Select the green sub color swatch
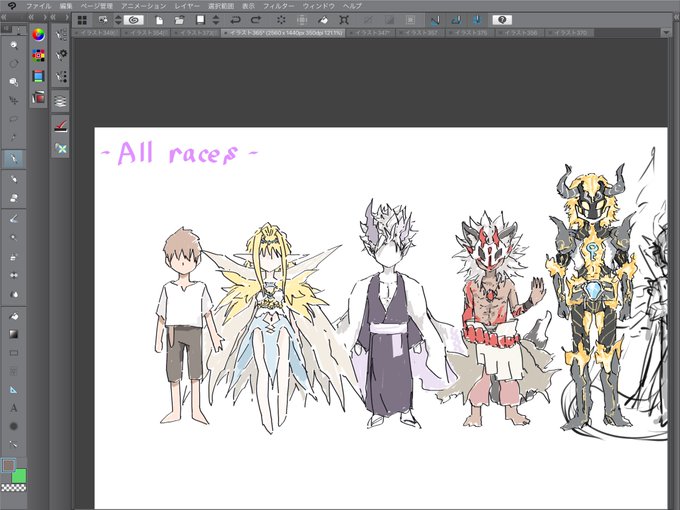Viewport: 680px width, 510px height. coord(19,476)
